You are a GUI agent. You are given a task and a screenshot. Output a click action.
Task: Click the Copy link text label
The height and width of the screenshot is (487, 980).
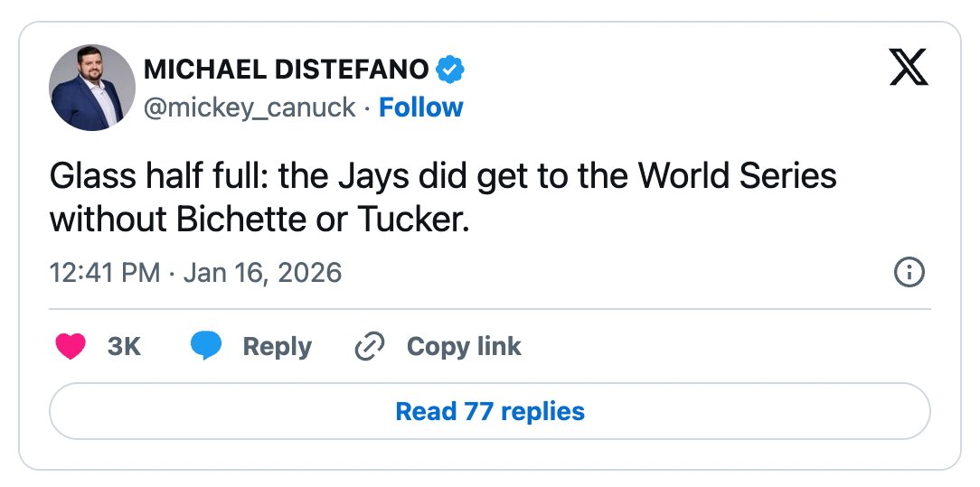pyautogui.click(x=464, y=346)
